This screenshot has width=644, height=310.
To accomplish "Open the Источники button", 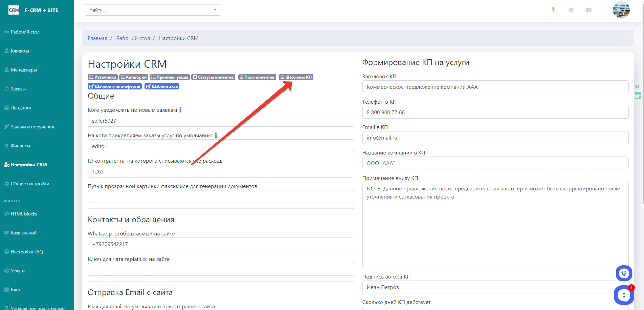I will 103,77.
